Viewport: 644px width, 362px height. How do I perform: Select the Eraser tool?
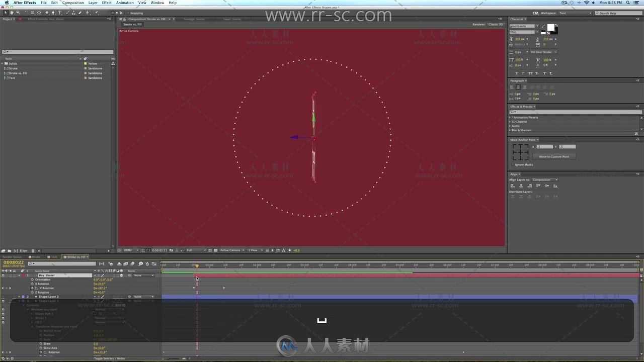click(x=80, y=13)
